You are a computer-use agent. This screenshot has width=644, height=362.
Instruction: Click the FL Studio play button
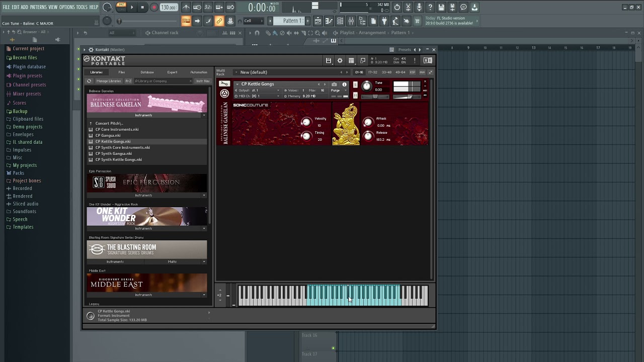tap(132, 7)
